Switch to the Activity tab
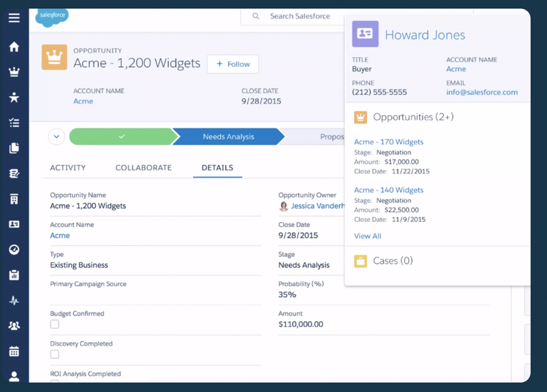547x392 pixels. point(68,167)
